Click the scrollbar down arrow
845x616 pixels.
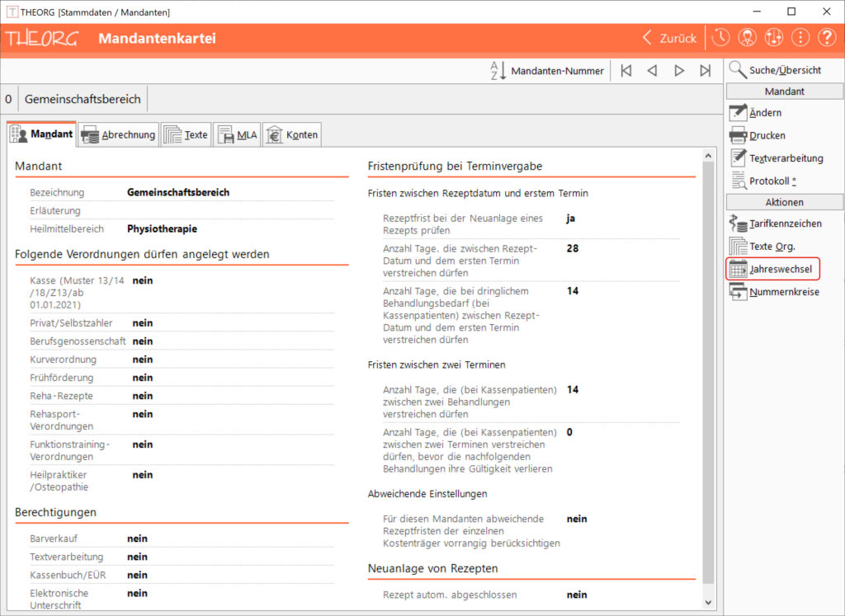pos(708,603)
